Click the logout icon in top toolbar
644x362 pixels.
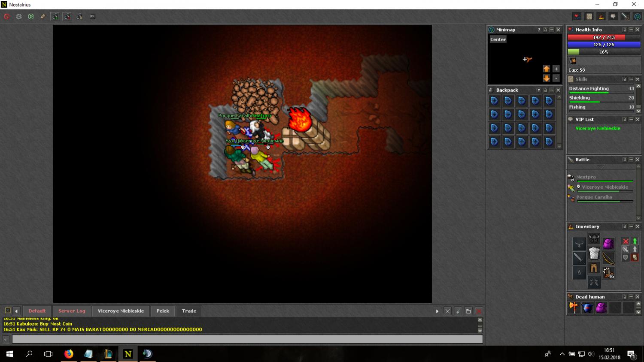pyautogui.click(x=7, y=16)
